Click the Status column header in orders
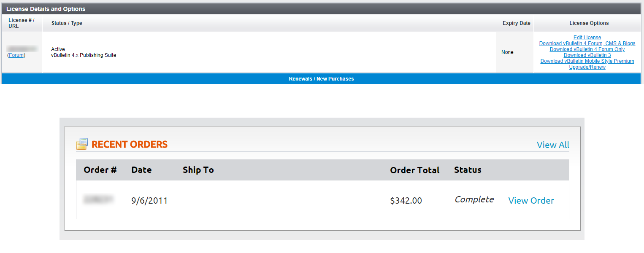 tap(468, 170)
